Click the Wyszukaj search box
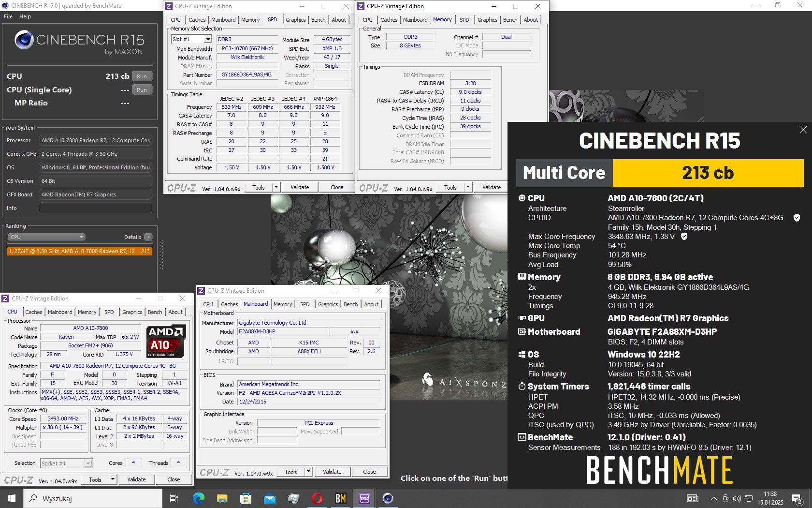The height and width of the screenshot is (508, 812). click(x=93, y=498)
